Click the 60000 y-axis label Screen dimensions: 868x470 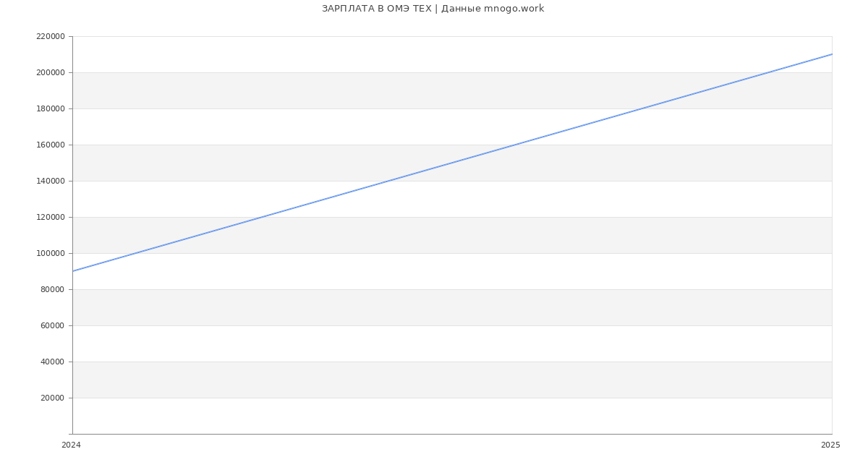pyautogui.click(x=52, y=325)
